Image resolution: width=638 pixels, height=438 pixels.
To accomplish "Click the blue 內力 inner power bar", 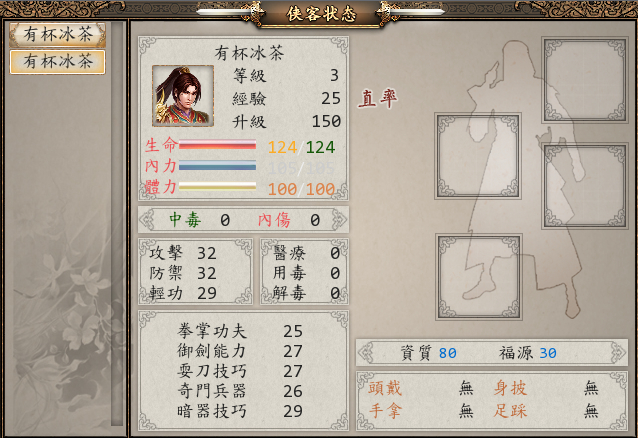I will coord(217,165).
